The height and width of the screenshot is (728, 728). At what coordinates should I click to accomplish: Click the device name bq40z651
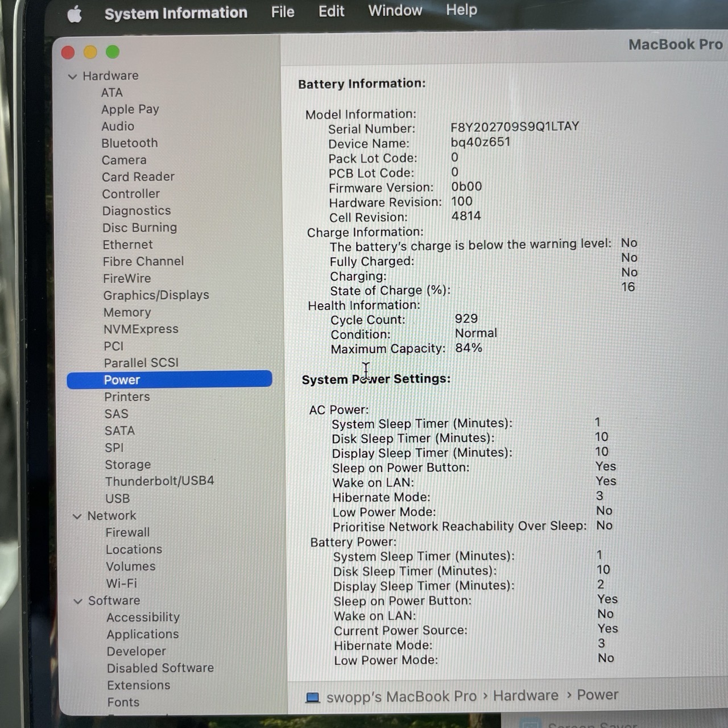(x=481, y=142)
